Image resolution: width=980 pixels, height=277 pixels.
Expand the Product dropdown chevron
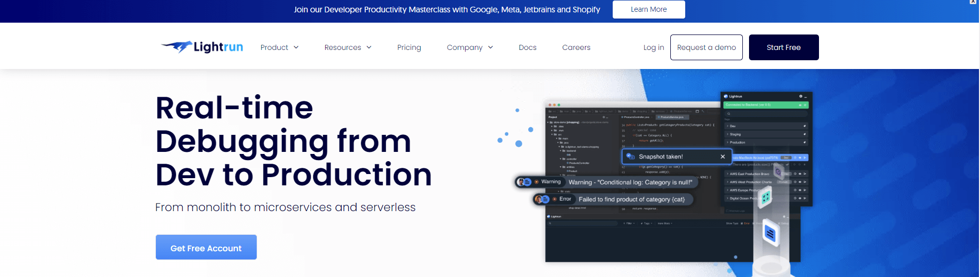click(296, 47)
